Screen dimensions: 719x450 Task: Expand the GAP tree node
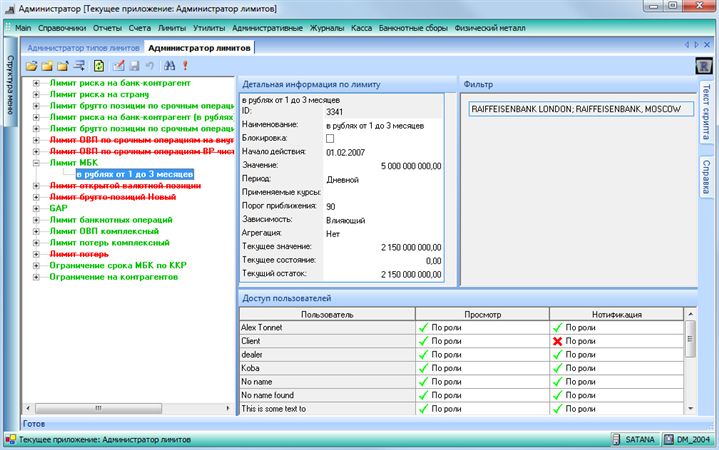click(x=36, y=208)
